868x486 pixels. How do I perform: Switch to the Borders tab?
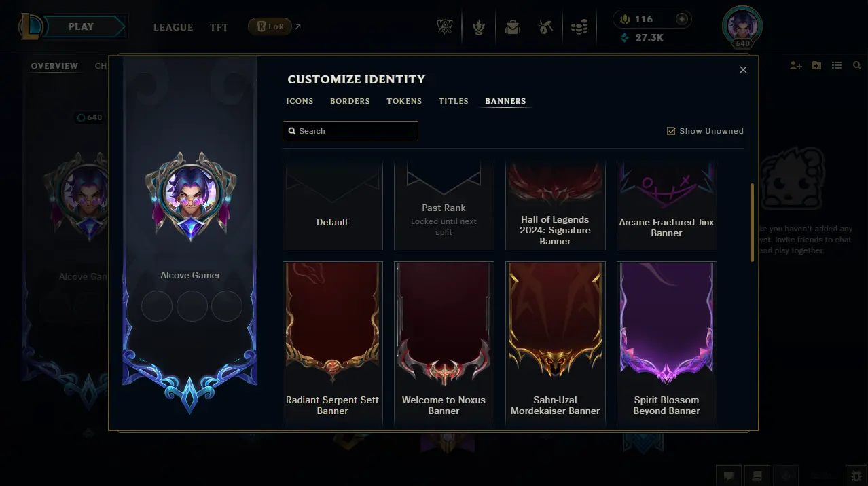click(350, 101)
